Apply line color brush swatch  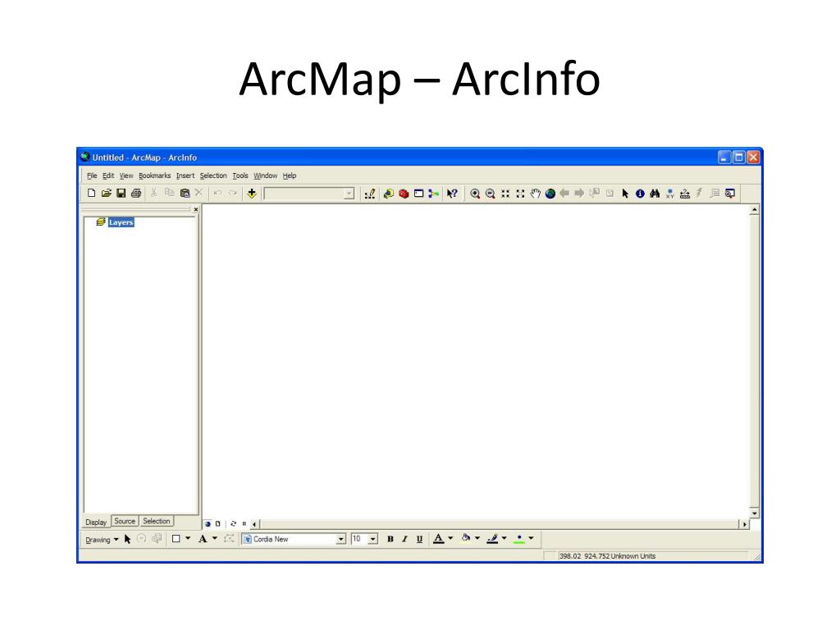click(x=492, y=539)
